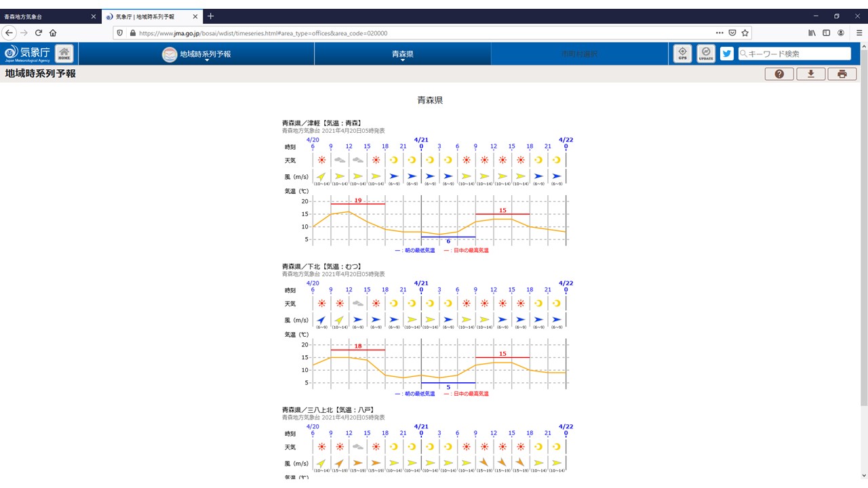Viewport: 868px width, 488px height.
Task: Click the 青森県／下北【気温：むつ】 heading
Action: [x=322, y=266]
